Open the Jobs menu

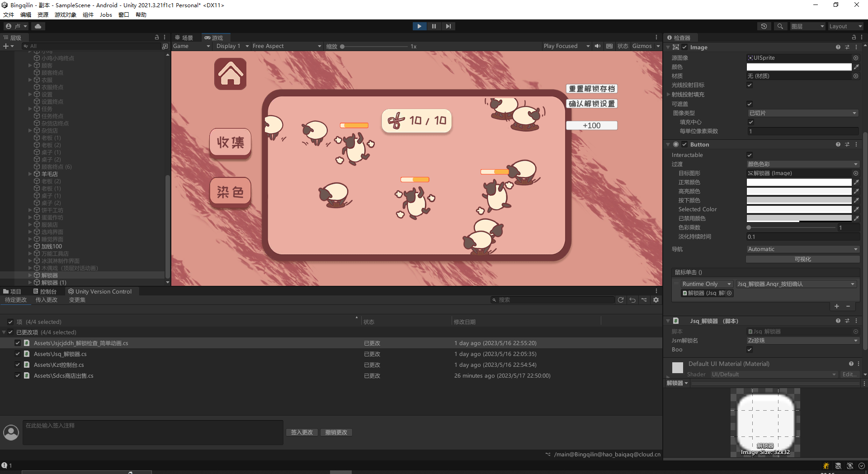point(106,15)
